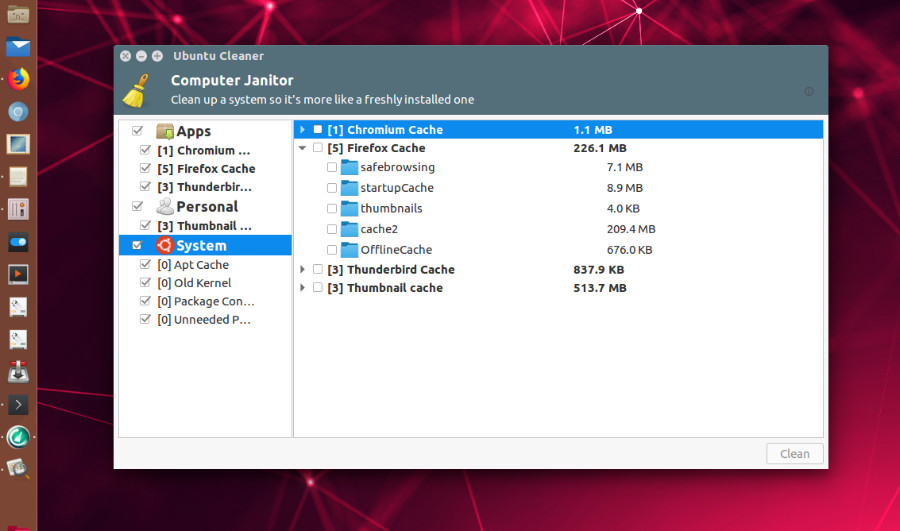Open Files manager in dock
The image size is (900, 531).
[18, 14]
